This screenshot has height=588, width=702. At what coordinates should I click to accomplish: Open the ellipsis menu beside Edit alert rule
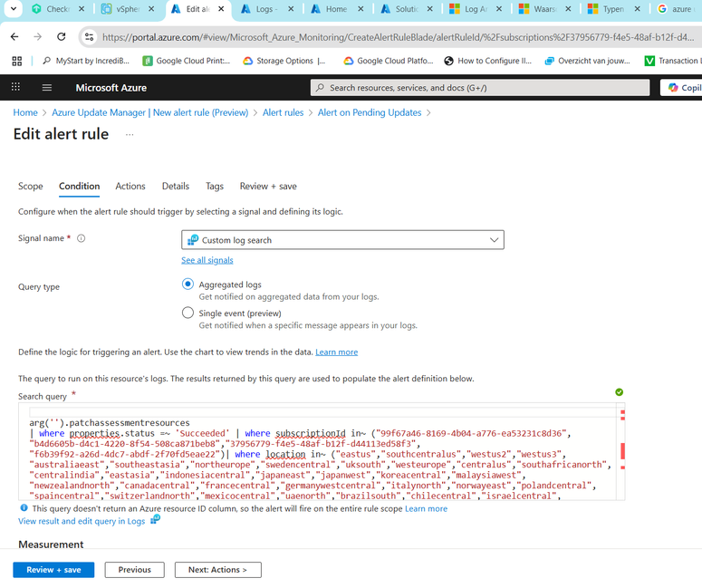tap(130, 135)
